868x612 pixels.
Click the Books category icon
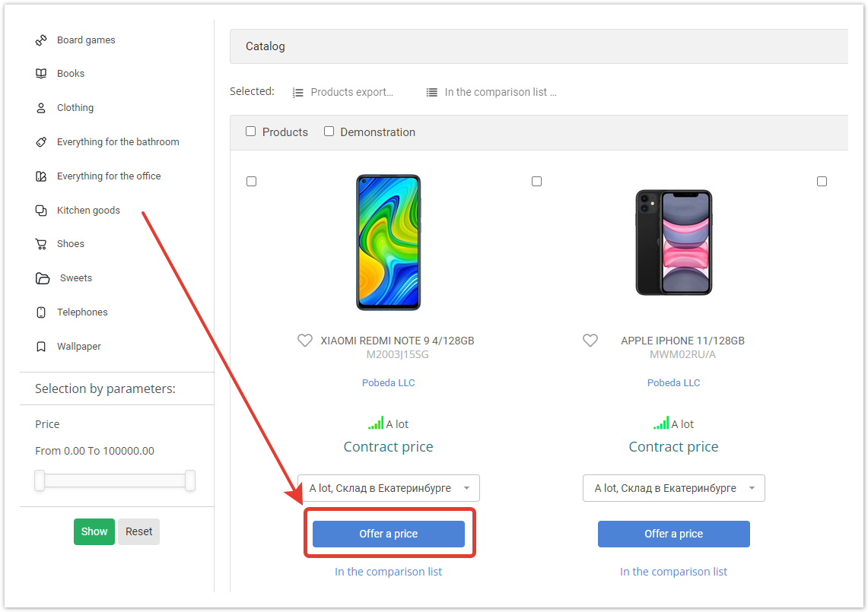[x=41, y=74]
